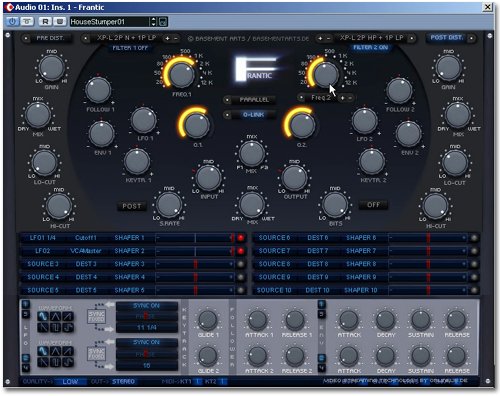Open SOURCE 4 selector
Screen dimensions: 500x396
pyautogui.click(x=43, y=277)
